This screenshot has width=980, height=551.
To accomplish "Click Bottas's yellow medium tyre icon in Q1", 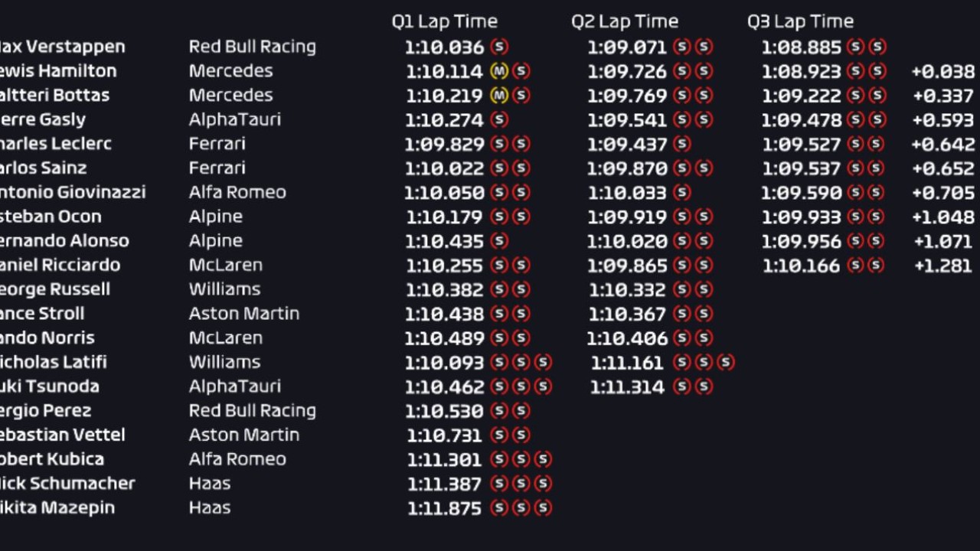I will coord(499,96).
